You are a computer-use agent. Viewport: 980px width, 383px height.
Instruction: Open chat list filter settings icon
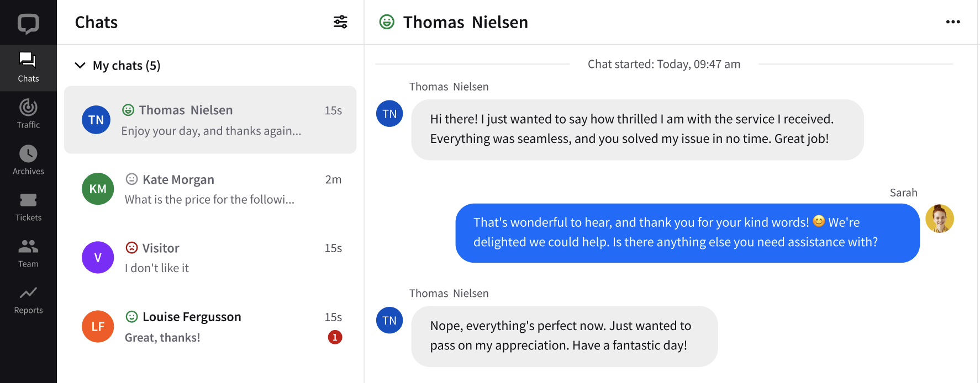pyautogui.click(x=340, y=22)
